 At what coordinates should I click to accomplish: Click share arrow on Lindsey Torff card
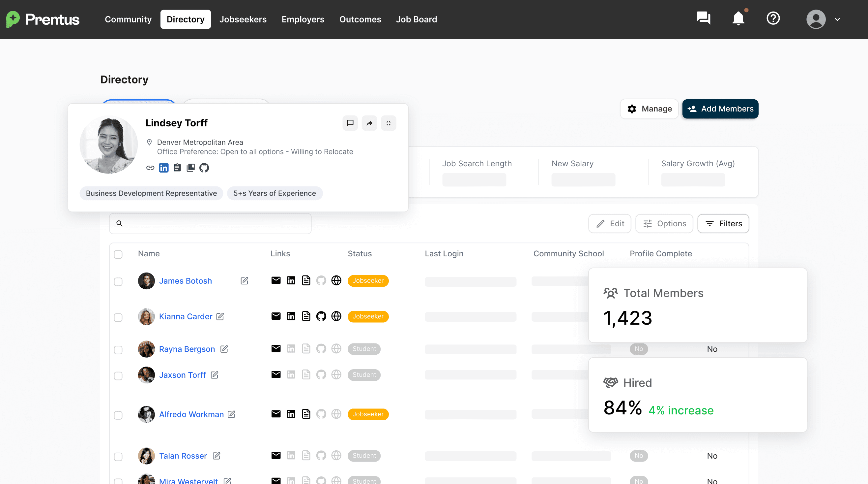click(x=369, y=123)
